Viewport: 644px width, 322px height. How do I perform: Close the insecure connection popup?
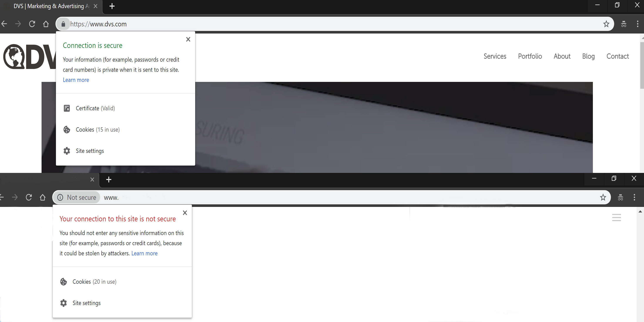point(184,212)
